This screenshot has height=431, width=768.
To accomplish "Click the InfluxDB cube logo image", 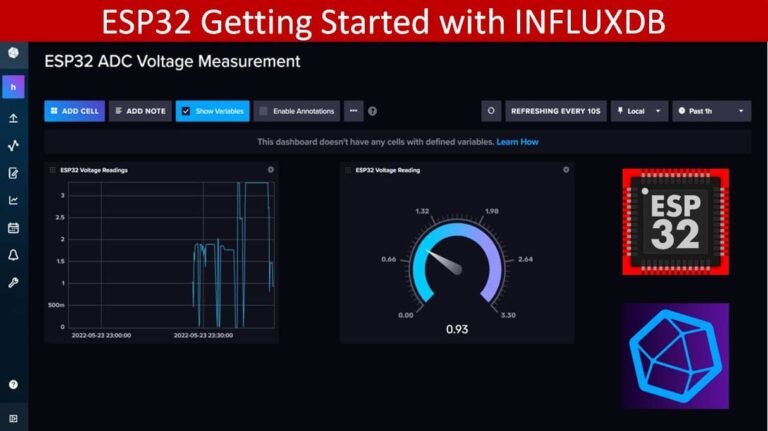I will click(x=675, y=356).
